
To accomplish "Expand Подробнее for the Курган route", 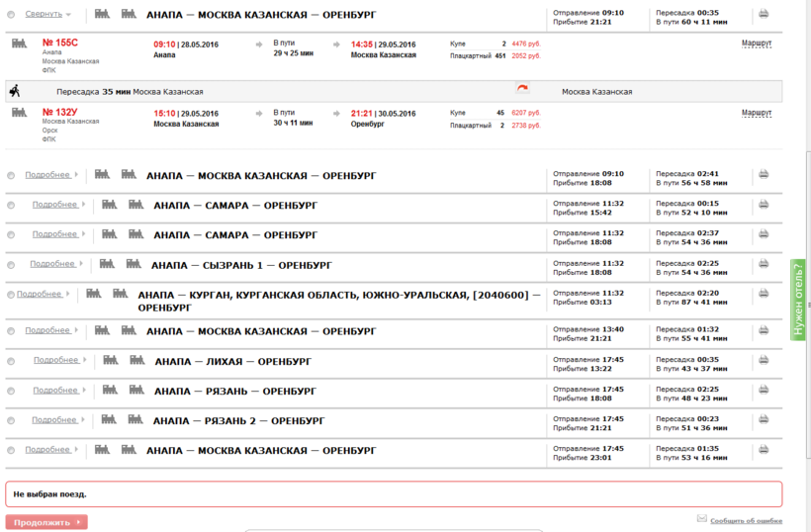I will [40, 294].
